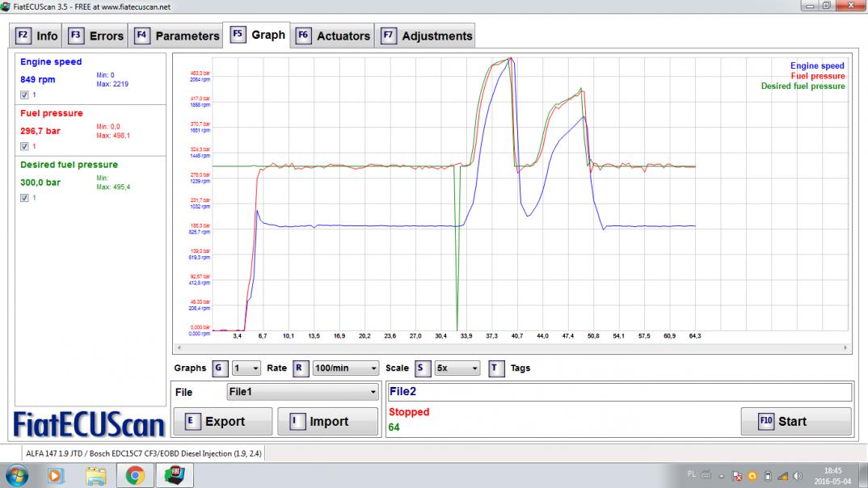Click the 296,7 bar fuel pressure value
The width and height of the screenshot is (868, 488).
click(x=40, y=131)
